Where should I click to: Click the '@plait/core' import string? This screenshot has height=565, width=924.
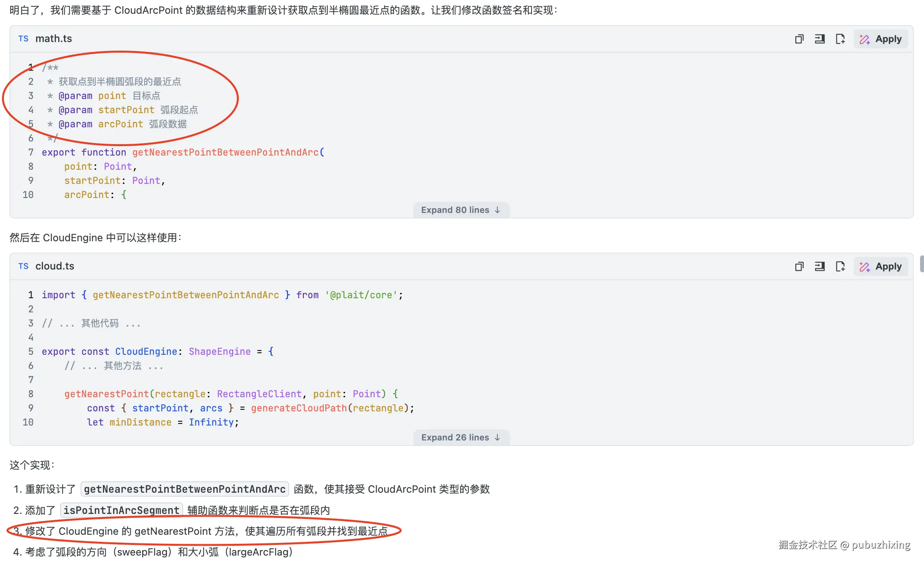tap(361, 295)
